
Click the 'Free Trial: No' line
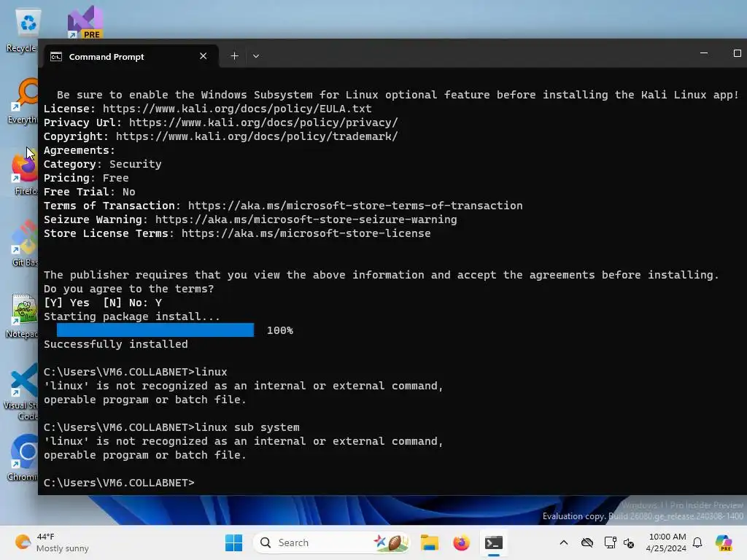(90, 192)
